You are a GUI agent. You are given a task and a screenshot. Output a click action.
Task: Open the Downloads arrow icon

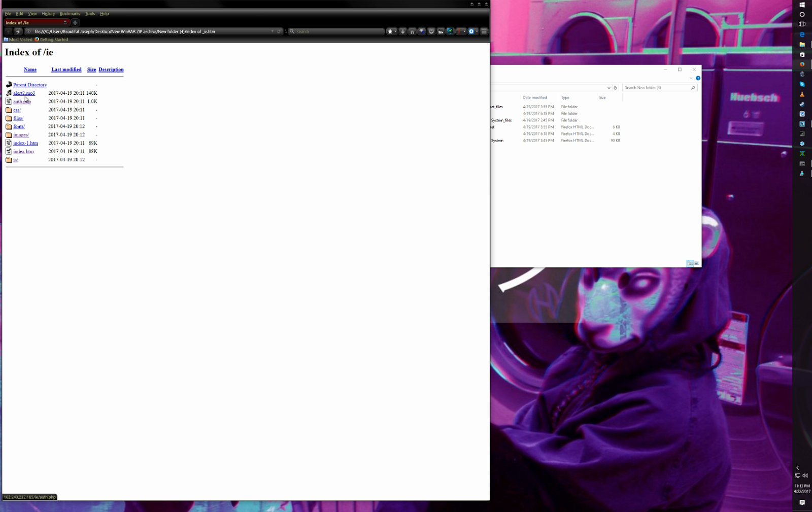click(x=402, y=31)
